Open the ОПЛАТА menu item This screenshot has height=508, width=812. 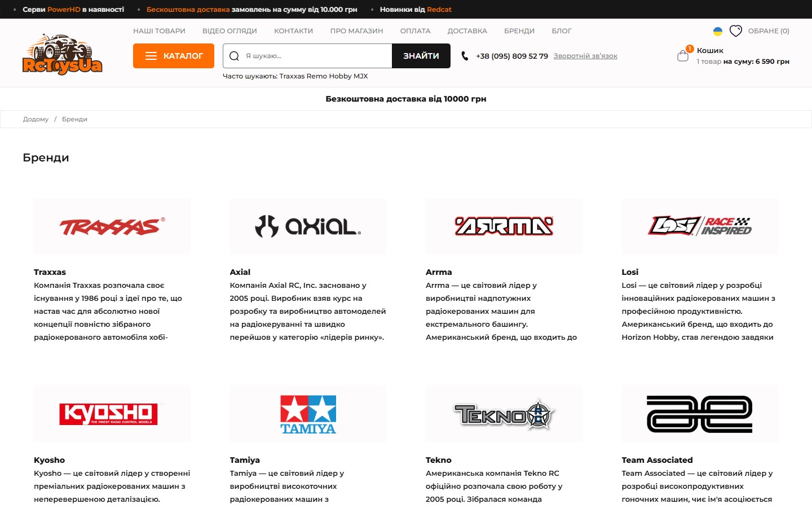416,31
